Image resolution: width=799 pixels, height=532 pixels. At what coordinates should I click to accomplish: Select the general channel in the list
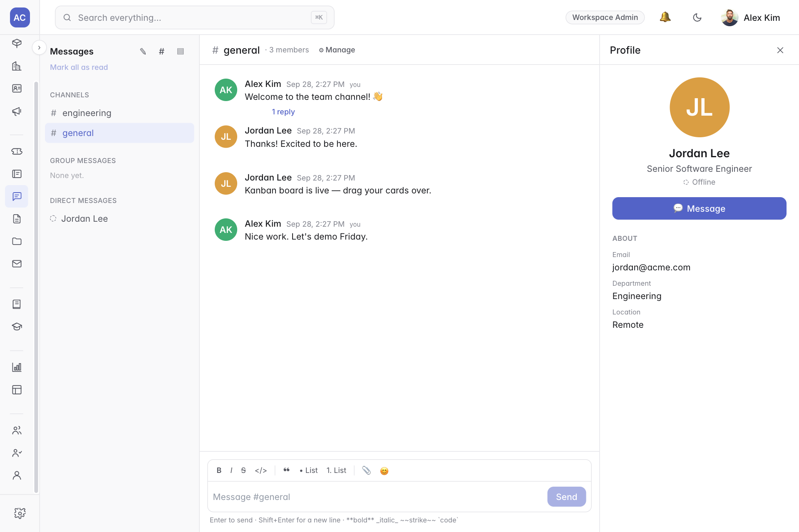point(119,133)
